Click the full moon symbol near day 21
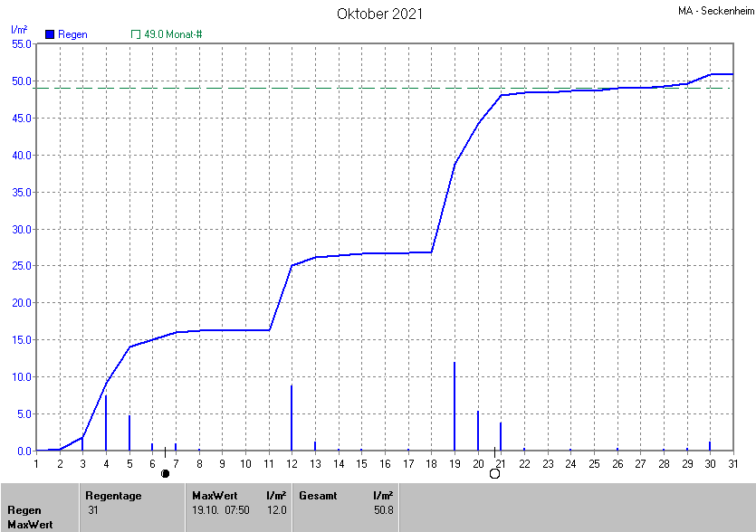This screenshot has height=532, width=756. tap(494, 473)
